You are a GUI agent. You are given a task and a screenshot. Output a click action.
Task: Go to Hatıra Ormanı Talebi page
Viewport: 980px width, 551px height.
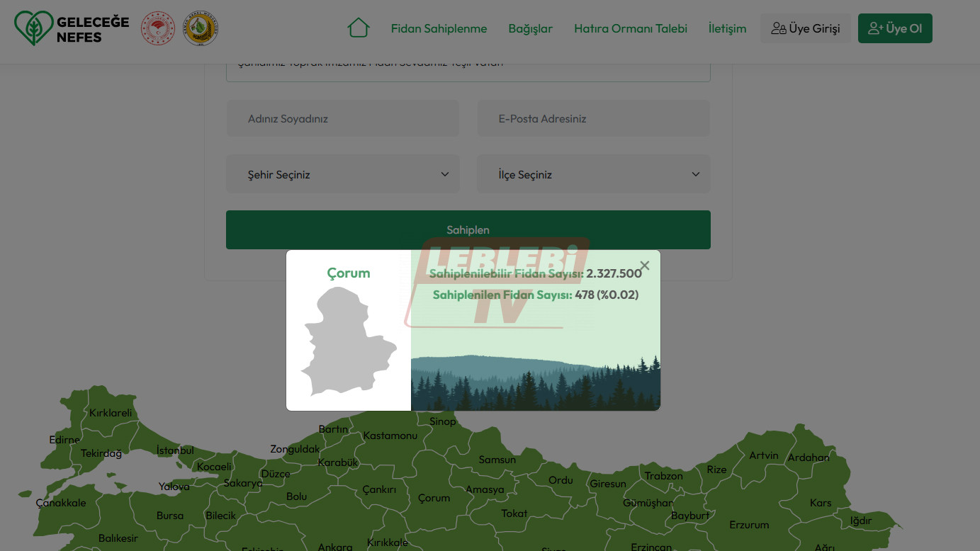click(x=630, y=29)
